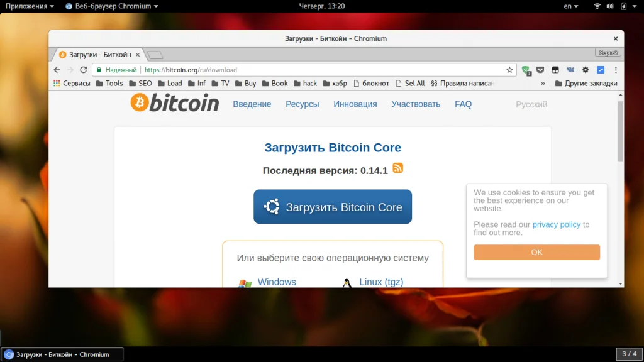The width and height of the screenshot is (644, 362).
Task: Select the Загрузки - Биткойн tab
Action: click(x=97, y=55)
